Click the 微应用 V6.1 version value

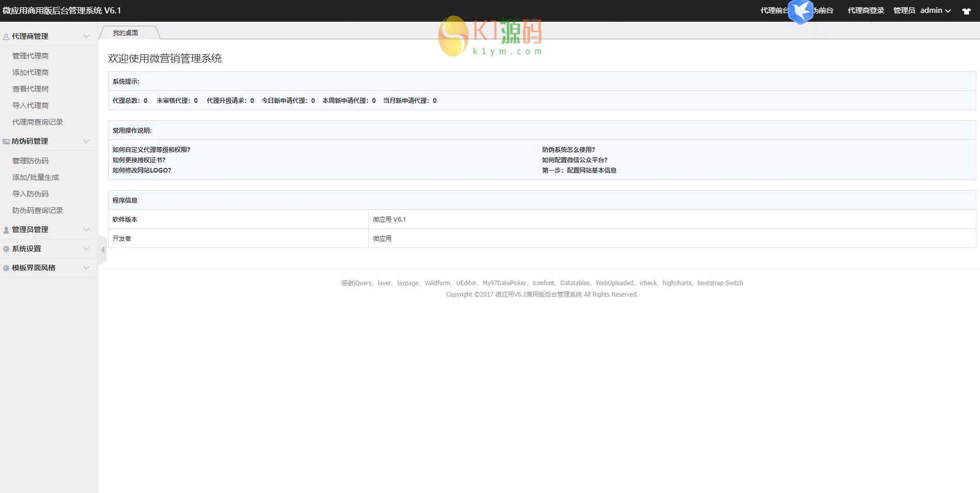coord(390,220)
